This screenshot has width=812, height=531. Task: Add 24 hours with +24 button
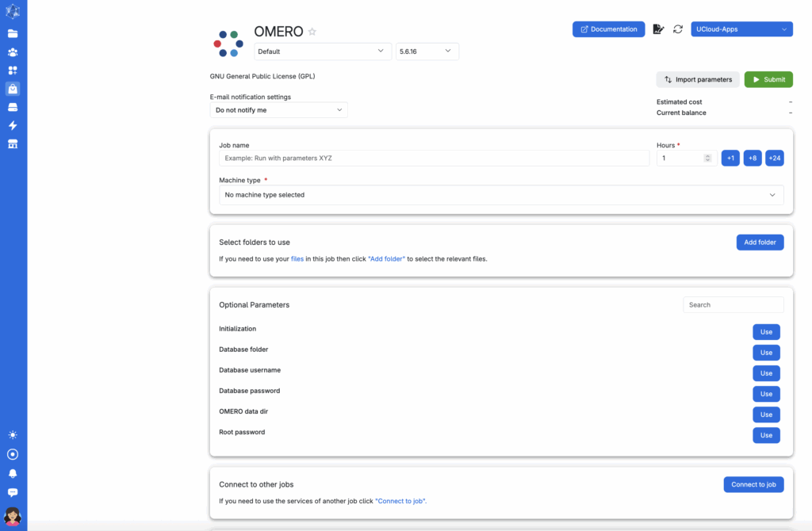click(775, 158)
